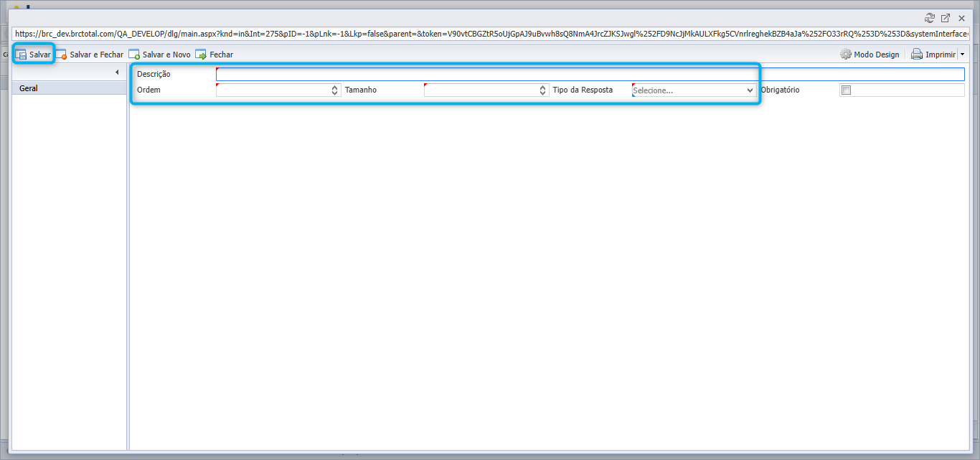Screen dimensions: 980x460
Task: Close the dialog with the X icon
Action: point(961,18)
